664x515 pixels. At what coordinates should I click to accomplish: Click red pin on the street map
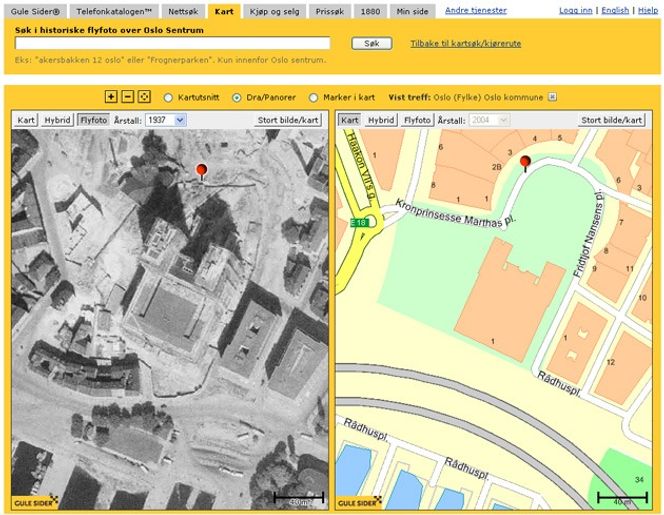pyautogui.click(x=525, y=163)
